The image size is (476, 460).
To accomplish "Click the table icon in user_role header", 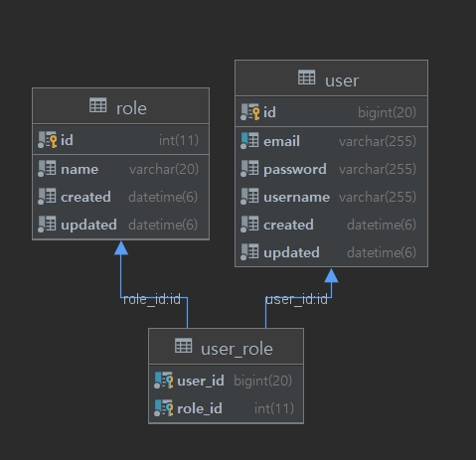I will (x=184, y=346).
